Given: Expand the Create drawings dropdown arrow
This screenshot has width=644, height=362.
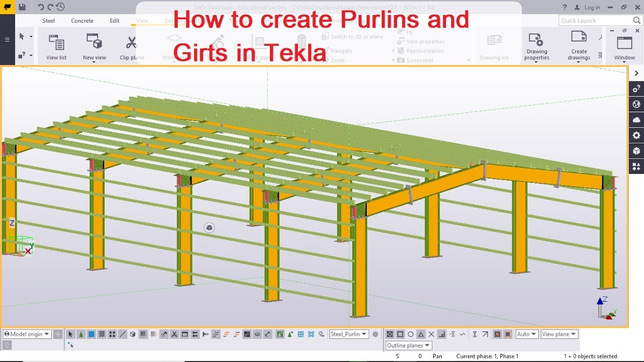Looking at the screenshot, I should point(579,62).
